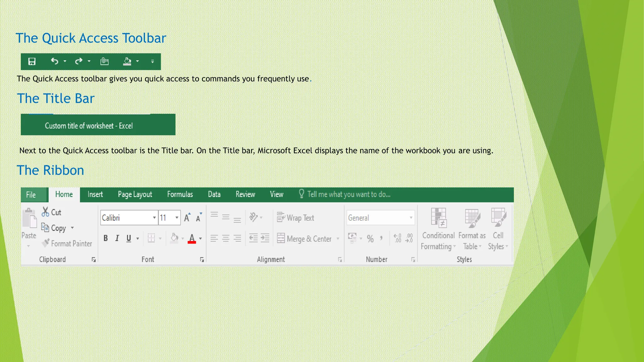
Task: Click the Align Right icon
Action: point(237,239)
